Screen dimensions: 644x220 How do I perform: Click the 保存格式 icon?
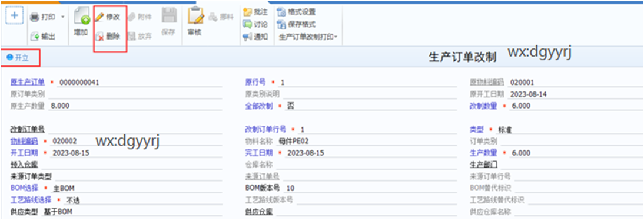point(282,24)
